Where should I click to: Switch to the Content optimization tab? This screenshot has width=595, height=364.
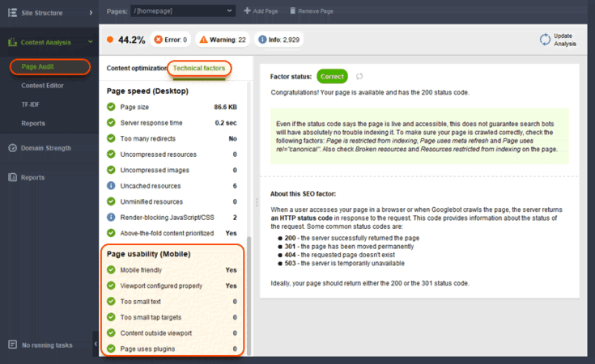point(137,69)
